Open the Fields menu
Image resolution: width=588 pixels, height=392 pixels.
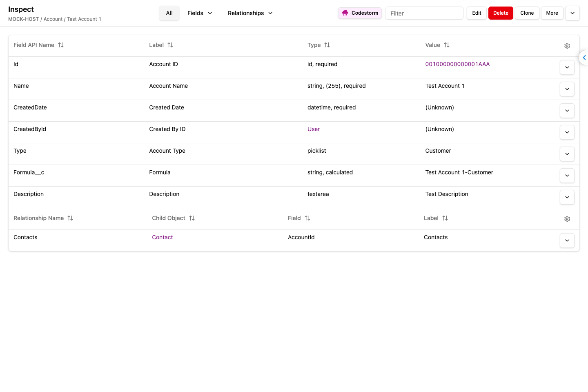tap(200, 13)
